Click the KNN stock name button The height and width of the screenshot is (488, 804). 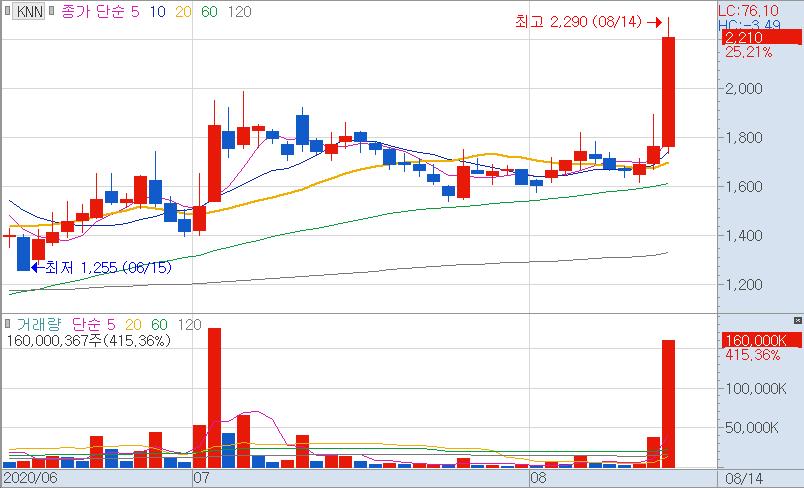[29, 11]
